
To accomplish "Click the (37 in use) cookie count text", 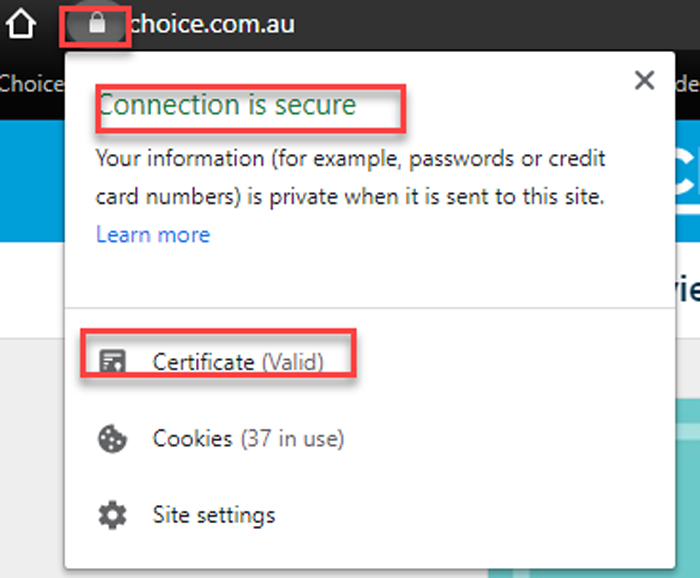I will 292,439.
